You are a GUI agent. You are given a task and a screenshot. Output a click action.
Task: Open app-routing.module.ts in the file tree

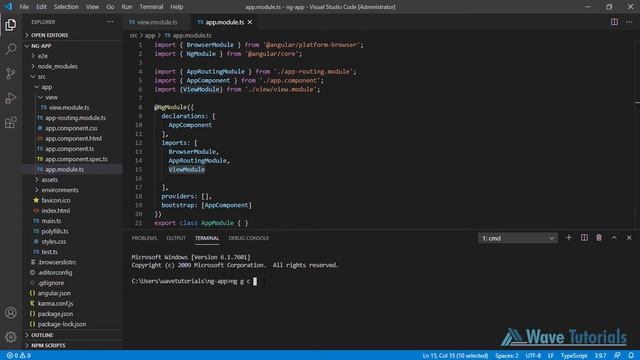[x=75, y=118]
